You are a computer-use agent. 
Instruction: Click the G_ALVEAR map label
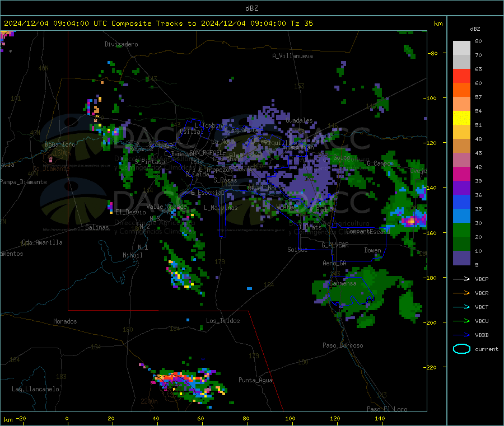335,245
